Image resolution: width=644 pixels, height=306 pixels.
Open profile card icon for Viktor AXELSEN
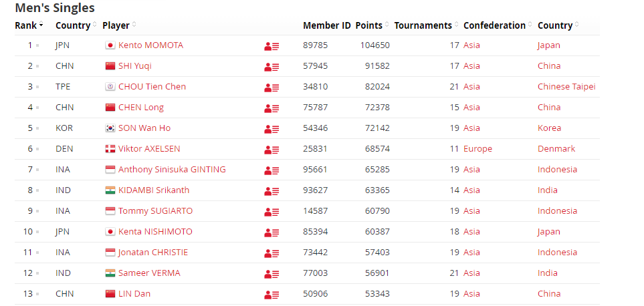[272, 150]
